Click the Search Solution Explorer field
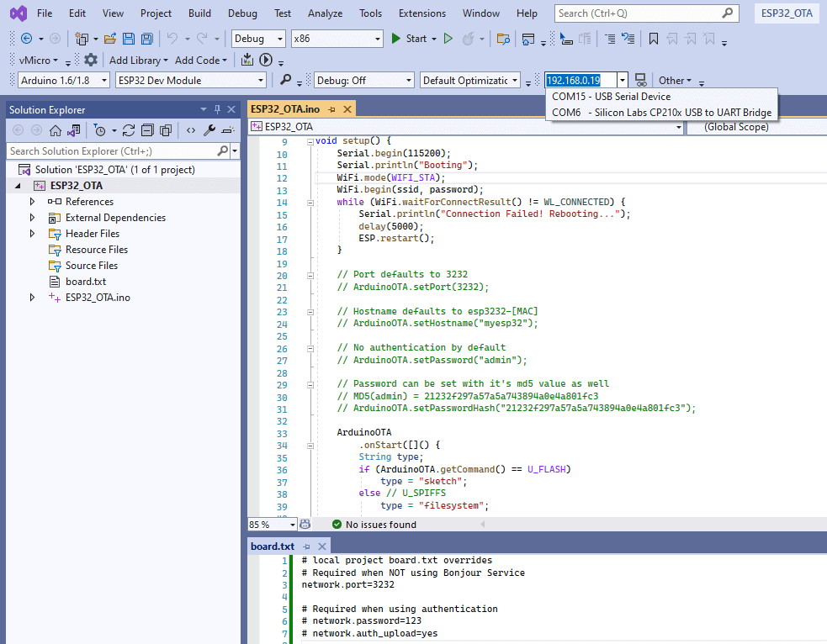827x644 pixels. pyautogui.click(x=113, y=151)
